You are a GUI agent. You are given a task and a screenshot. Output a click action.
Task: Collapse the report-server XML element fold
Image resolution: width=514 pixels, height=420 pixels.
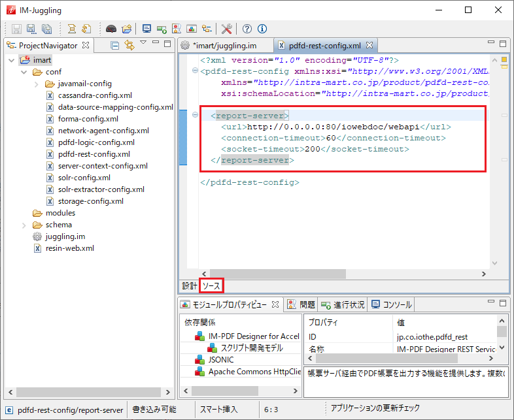pyautogui.click(x=196, y=116)
